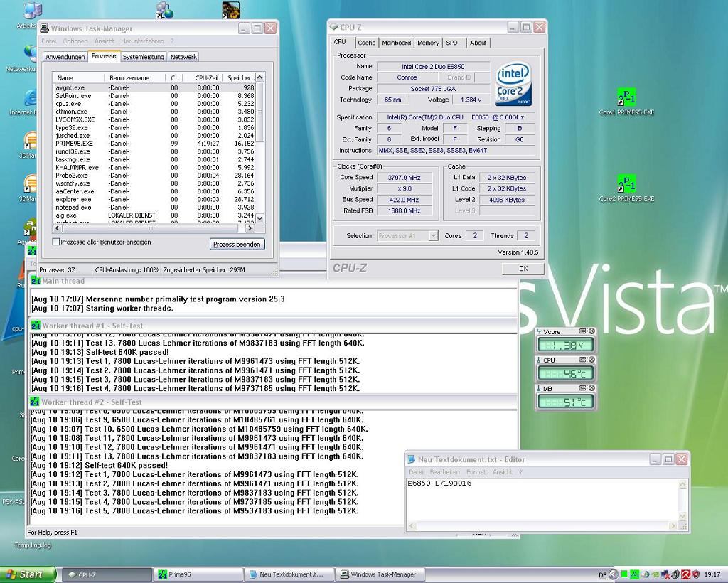Open the About tab in CPU-Z

pyautogui.click(x=478, y=43)
